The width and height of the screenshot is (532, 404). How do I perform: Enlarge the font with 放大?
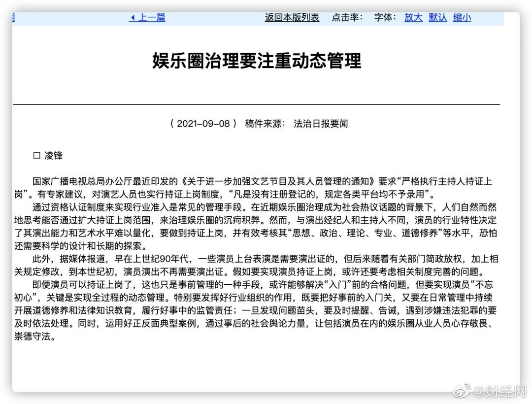[x=413, y=18]
